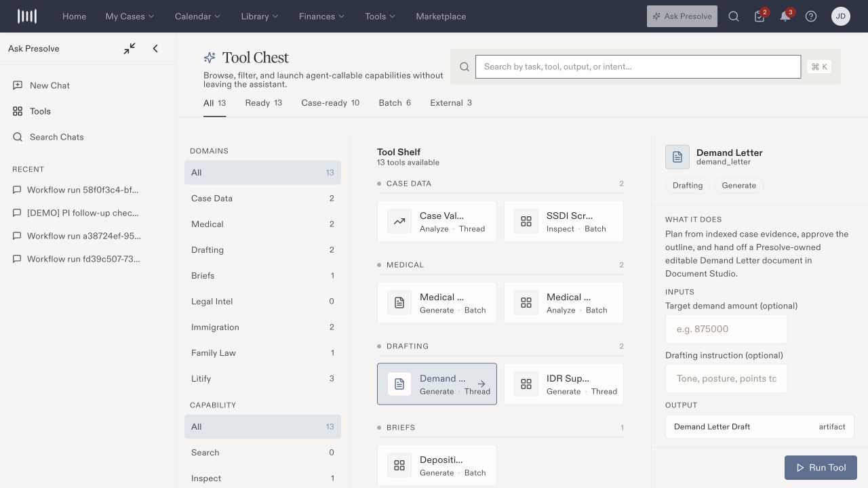Screen dimensions: 868x488
Task: Filter capability by Search
Action: [262, 453]
